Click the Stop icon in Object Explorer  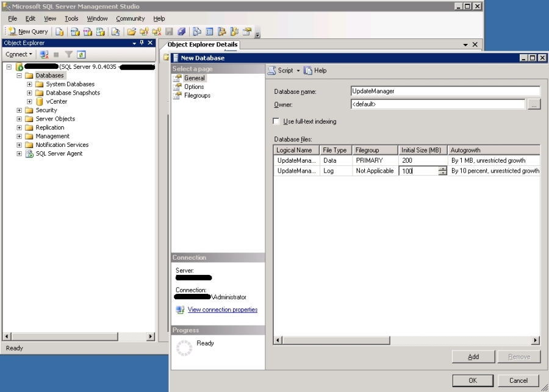tap(56, 55)
